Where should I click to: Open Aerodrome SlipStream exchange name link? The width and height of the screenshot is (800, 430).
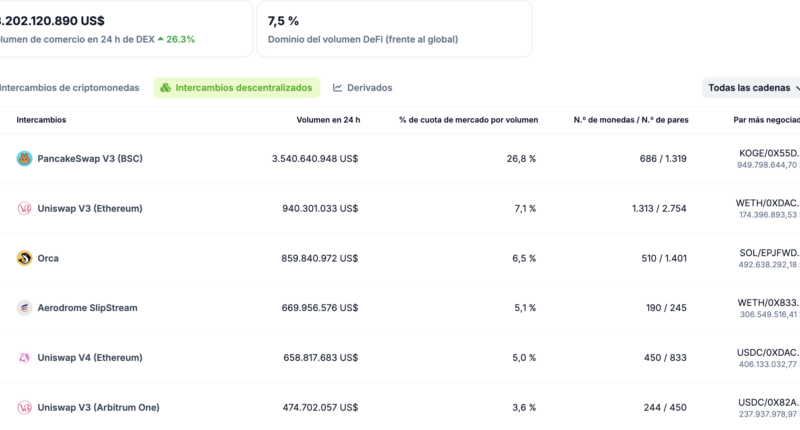coord(87,308)
